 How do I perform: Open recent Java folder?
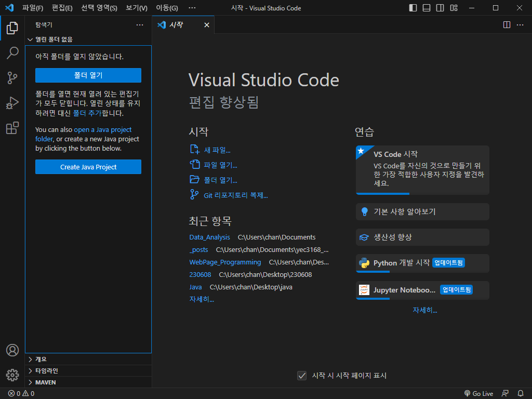pos(195,287)
